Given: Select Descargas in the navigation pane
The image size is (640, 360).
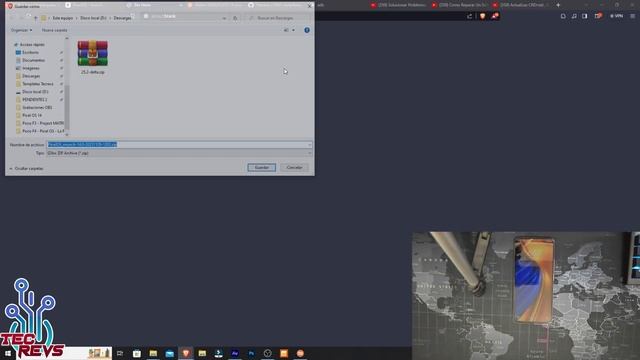Looking at the screenshot, I should pos(31,76).
